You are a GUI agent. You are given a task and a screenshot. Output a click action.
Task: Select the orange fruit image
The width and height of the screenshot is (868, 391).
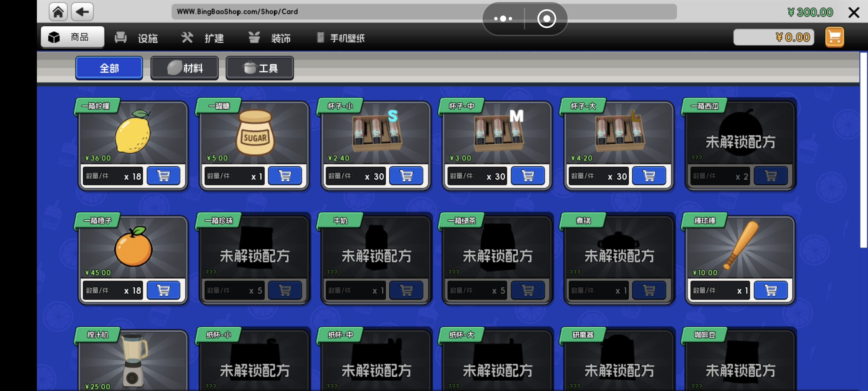pyautogui.click(x=133, y=246)
